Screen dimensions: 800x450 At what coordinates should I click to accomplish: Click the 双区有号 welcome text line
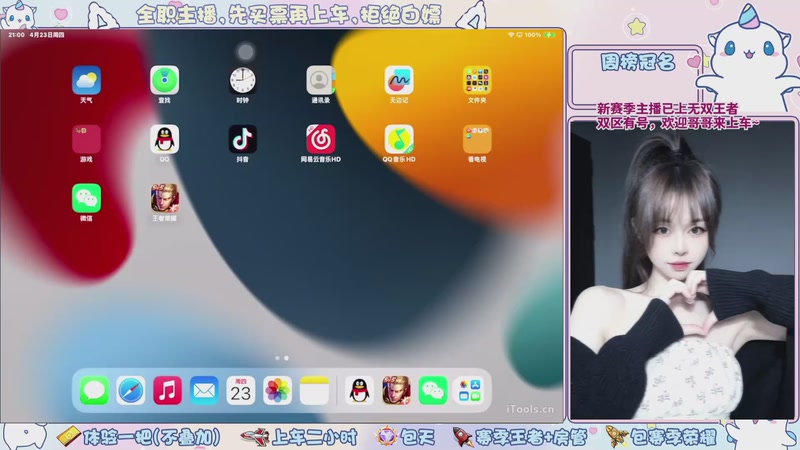[678, 123]
